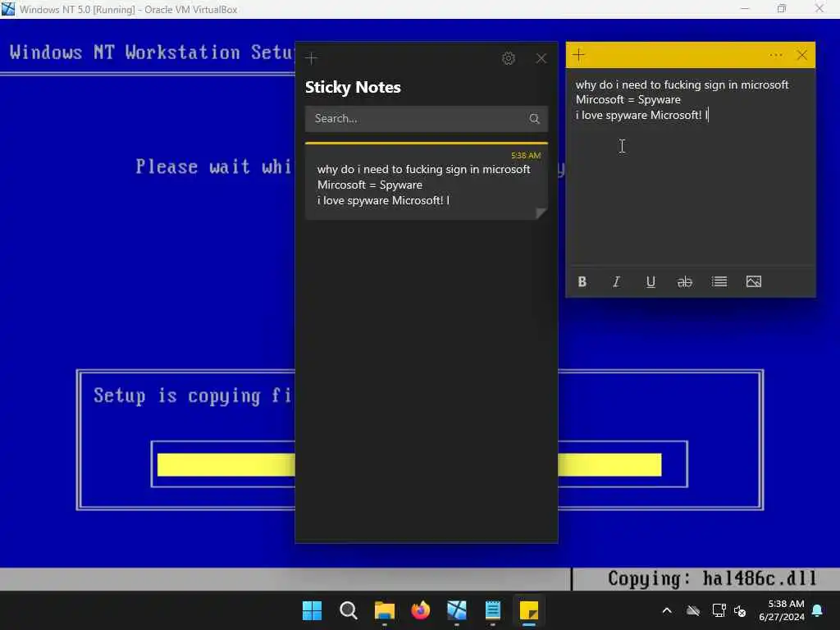Click the cloud sync-off tray icon
Screen dimensions: 840x630
693,610
